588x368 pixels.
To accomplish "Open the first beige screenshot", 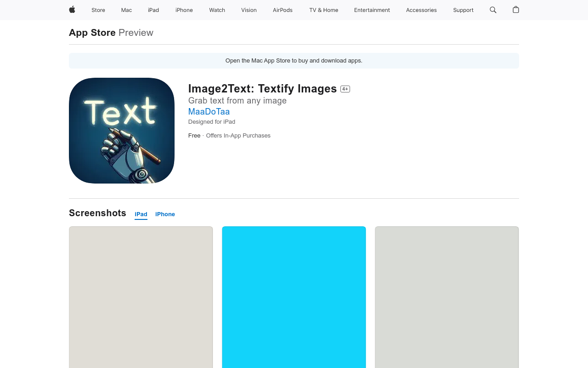I will pos(141,297).
